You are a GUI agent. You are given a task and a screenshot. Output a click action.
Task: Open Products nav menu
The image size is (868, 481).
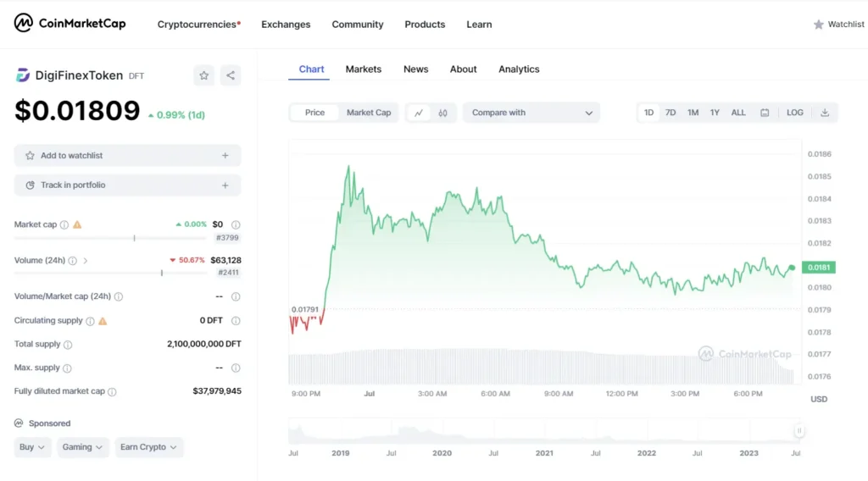click(x=425, y=25)
